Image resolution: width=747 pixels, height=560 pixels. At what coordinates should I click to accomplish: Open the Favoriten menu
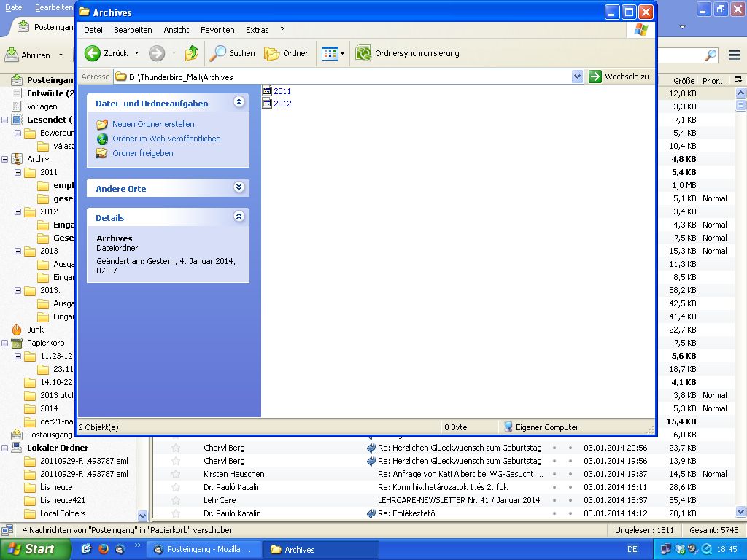pos(217,30)
